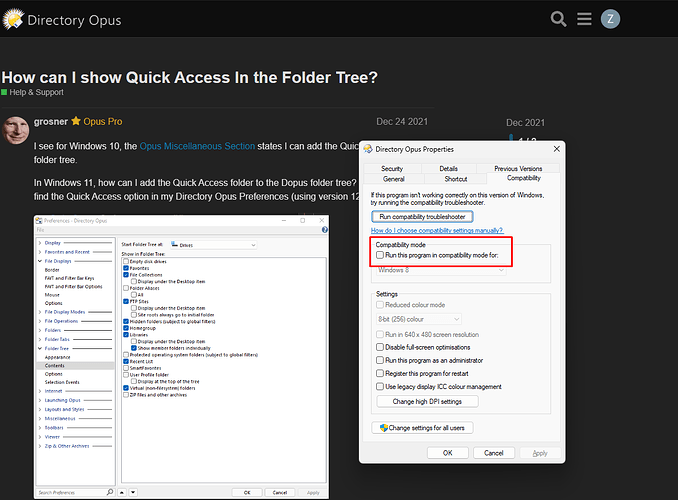
Task: Select the Compatibility tab
Action: (524, 178)
